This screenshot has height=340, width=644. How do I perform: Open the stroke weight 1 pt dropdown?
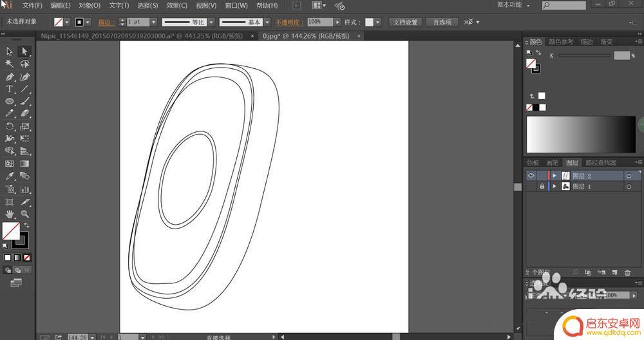(153, 22)
